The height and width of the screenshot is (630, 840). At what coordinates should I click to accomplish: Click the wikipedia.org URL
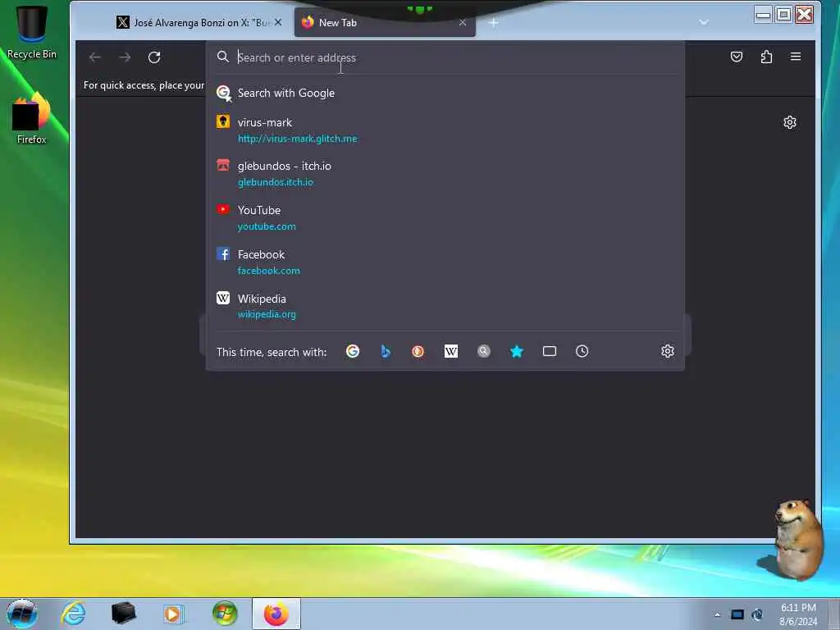[267, 314]
